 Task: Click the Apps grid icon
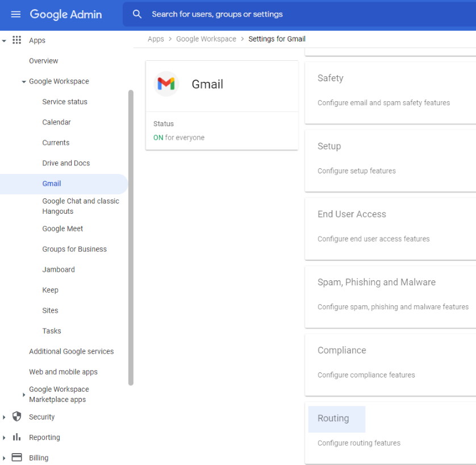point(16,40)
